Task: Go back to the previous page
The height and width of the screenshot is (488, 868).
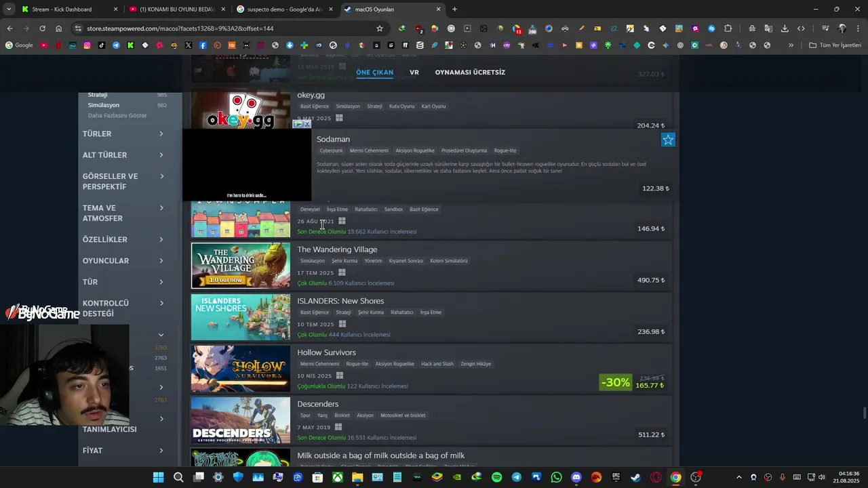Action: click(x=9, y=28)
